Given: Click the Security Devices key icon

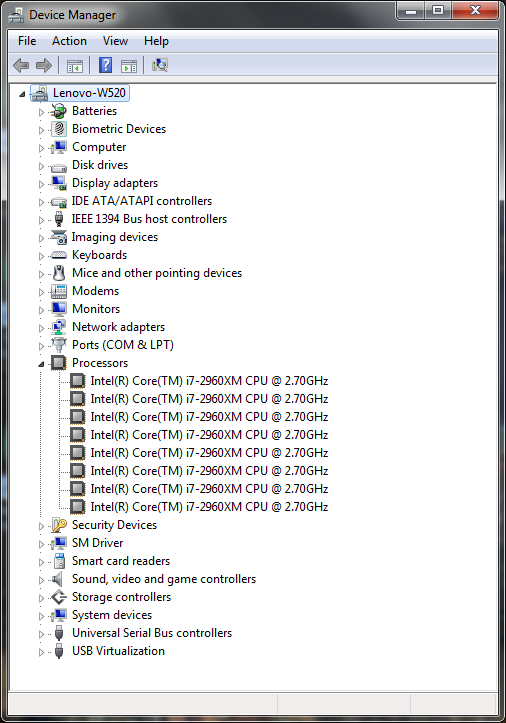Looking at the screenshot, I should pyautogui.click(x=59, y=525).
